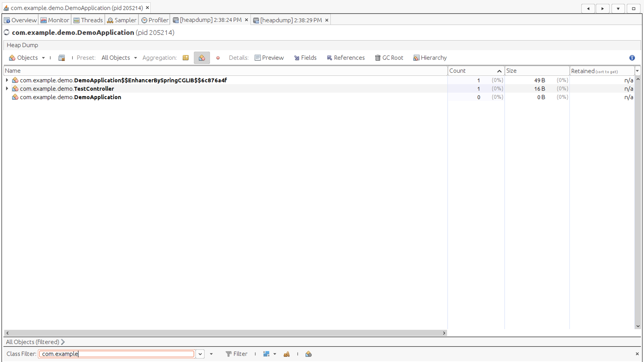Open the Class Filter history dropdown
The width and height of the screenshot is (644, 362).
(200, 354)
